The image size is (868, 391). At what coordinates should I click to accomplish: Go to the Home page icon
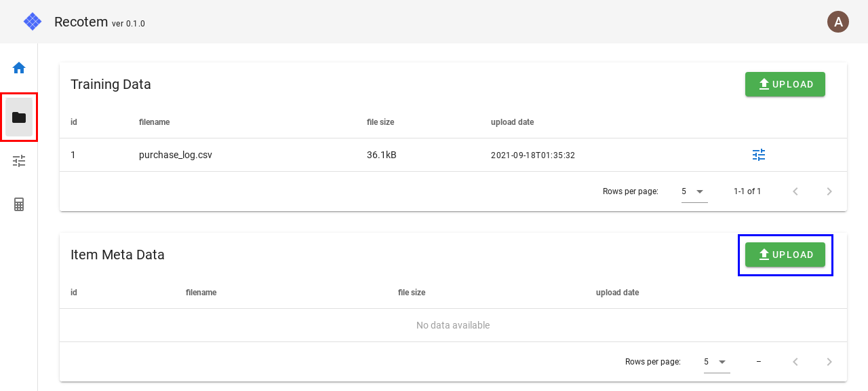(x=19, y=68)
